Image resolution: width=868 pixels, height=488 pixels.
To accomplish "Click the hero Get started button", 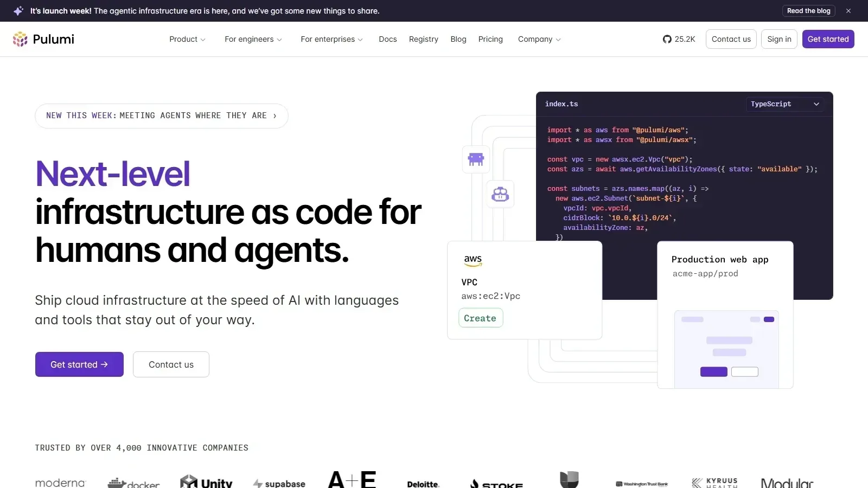I will pos(79,364).
